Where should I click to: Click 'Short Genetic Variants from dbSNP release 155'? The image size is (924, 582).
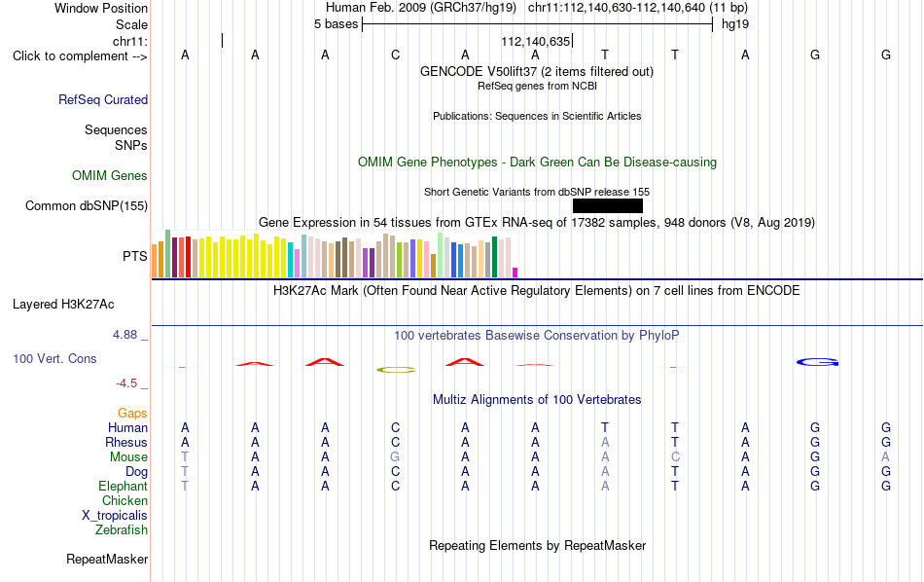[537, 193]
